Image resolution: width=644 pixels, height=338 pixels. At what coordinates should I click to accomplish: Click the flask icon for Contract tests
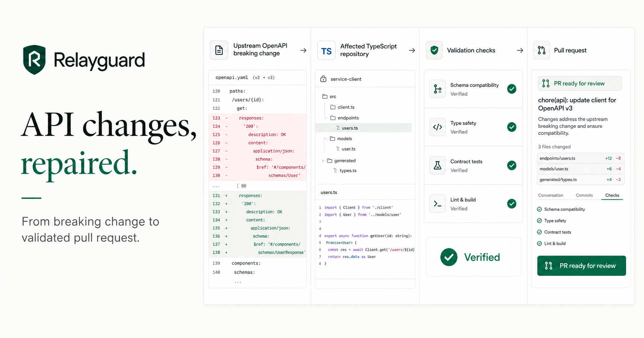pos(438,165)
